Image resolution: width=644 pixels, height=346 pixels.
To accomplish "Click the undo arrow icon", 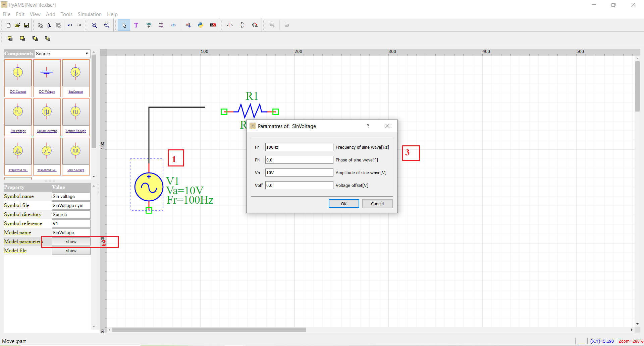I will [x=70, y=25].
